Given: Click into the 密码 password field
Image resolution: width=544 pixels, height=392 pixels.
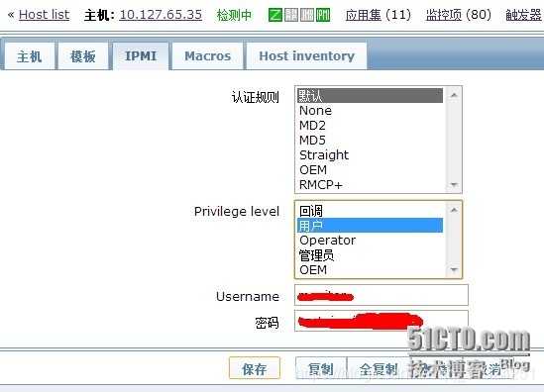Looking at the screenshot, I should click(x=381, y=321).
